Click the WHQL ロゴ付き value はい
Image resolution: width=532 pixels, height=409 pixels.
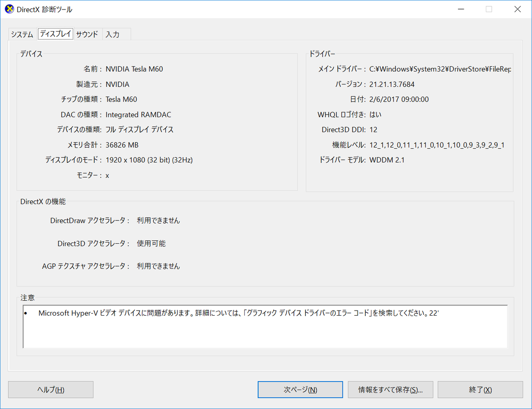tap(375, 115)
